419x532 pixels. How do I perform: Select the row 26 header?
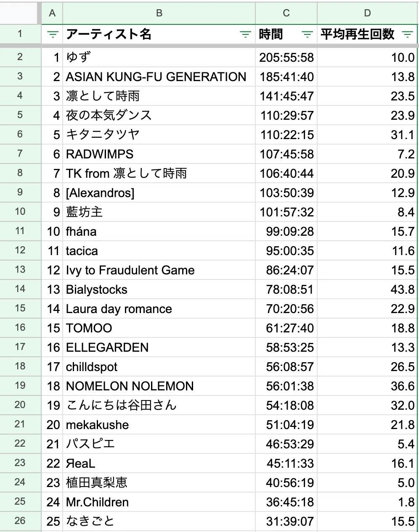point(20,521)
